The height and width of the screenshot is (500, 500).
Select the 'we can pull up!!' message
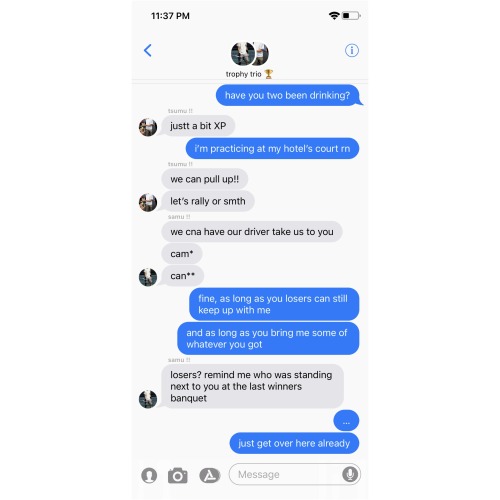tap(205, 179)
